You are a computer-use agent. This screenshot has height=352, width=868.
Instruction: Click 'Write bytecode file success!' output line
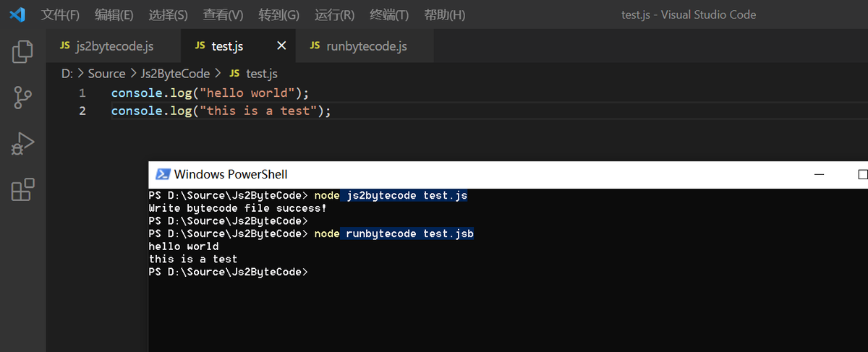tap(237, 208)
